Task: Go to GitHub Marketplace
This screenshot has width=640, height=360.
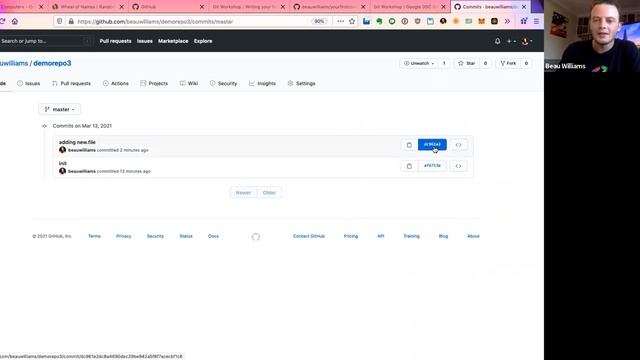Action: coord(173,41)
